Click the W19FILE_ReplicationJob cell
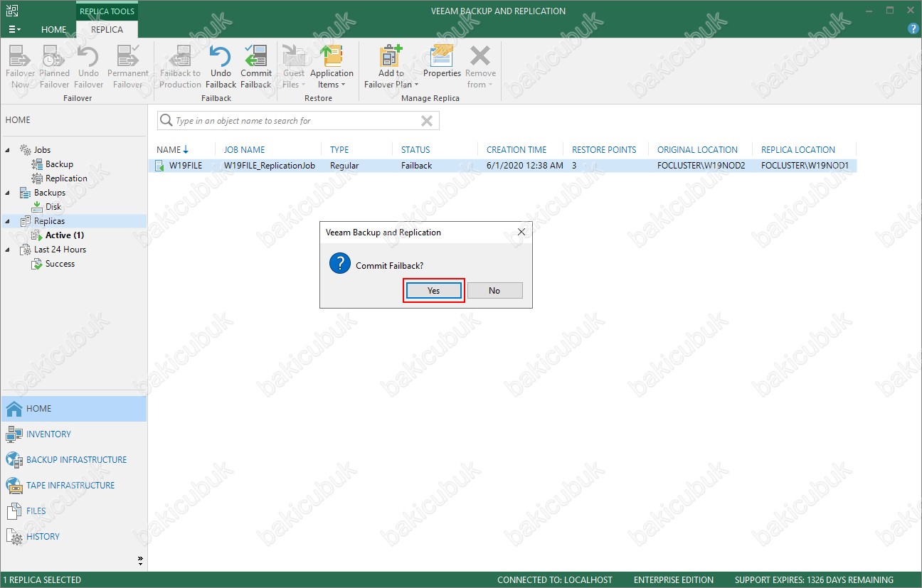Image resolution: width=922 pixels, height=588 pixels. (270, 165)
